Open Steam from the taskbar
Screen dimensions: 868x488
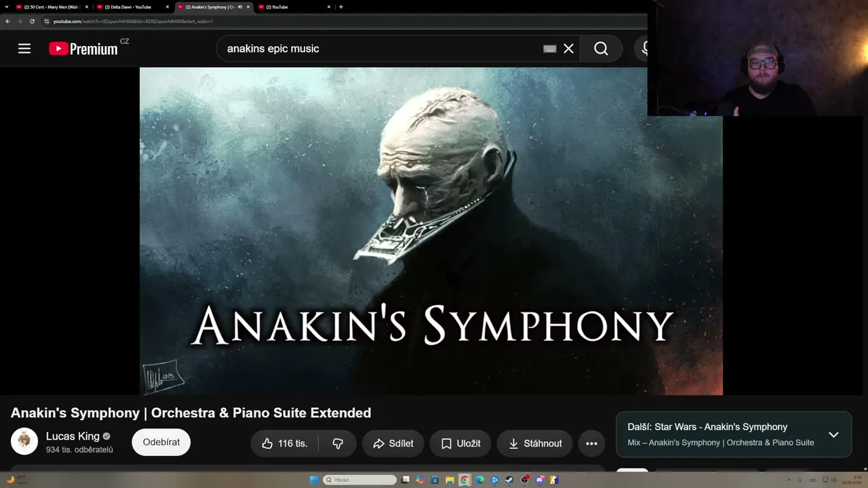pyautogui.click(x=509, y=480)
